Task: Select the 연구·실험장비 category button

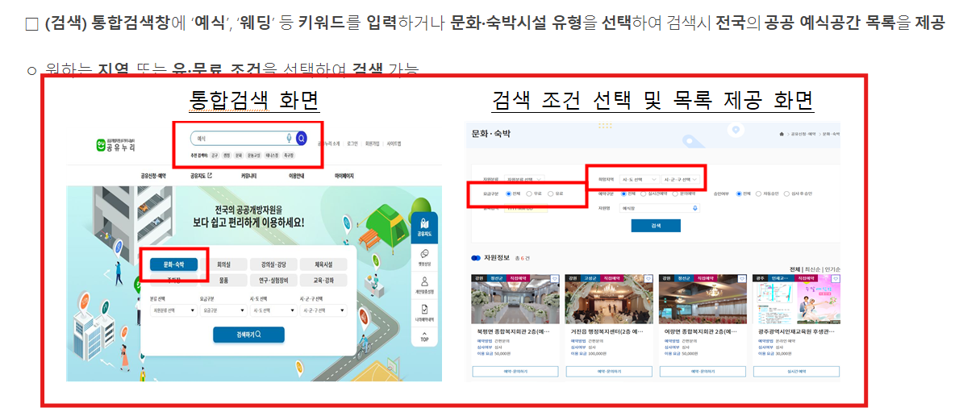Action: [273, 281]
